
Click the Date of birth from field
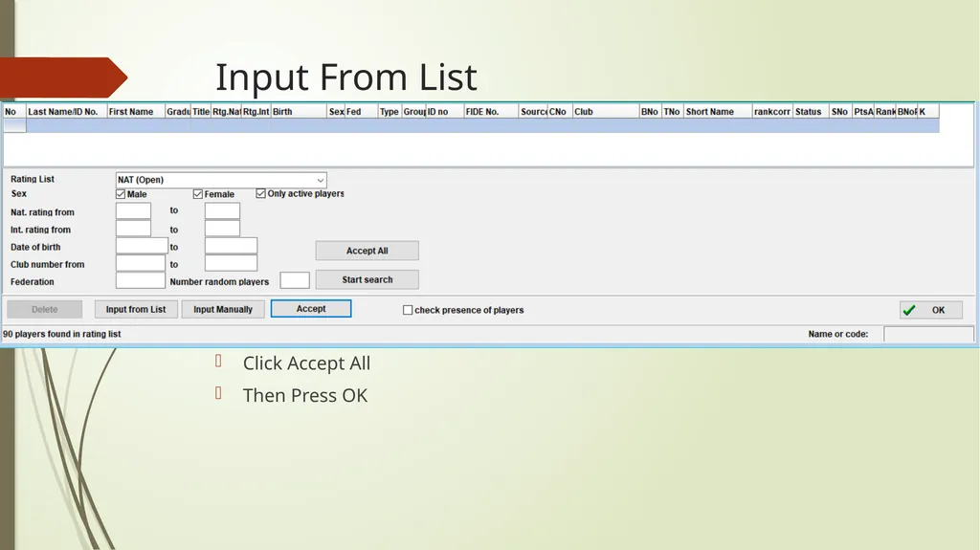(x=142, y=246)
